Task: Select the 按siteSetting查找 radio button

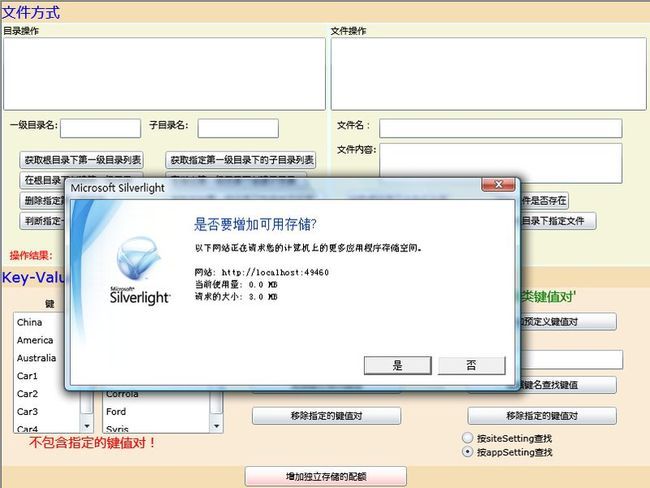Action: [467, 438]
